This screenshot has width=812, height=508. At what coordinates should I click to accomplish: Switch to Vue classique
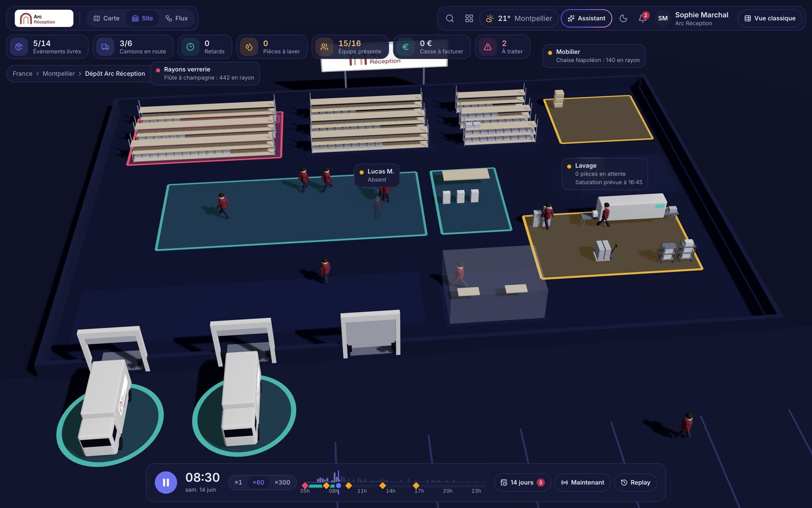770,18
